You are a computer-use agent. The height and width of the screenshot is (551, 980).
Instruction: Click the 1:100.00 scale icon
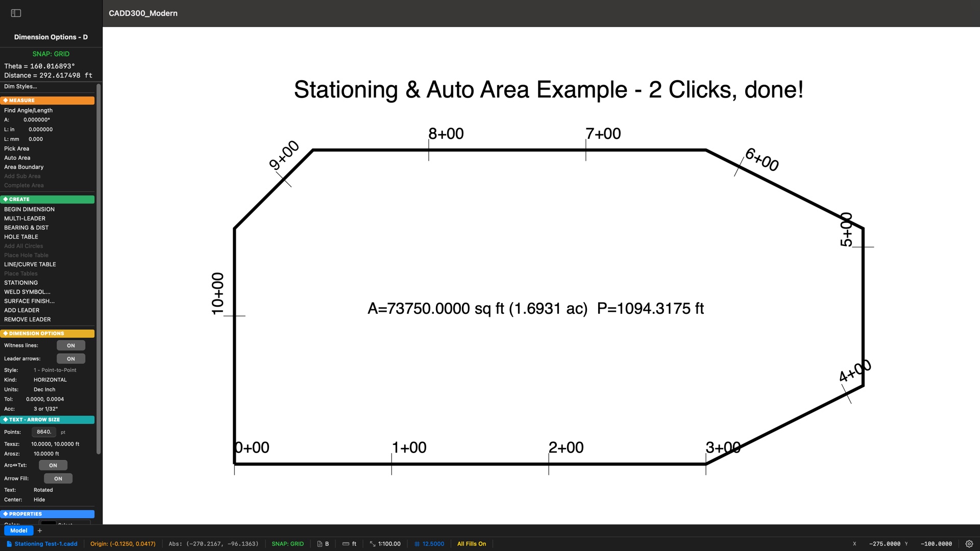[373, 544]
